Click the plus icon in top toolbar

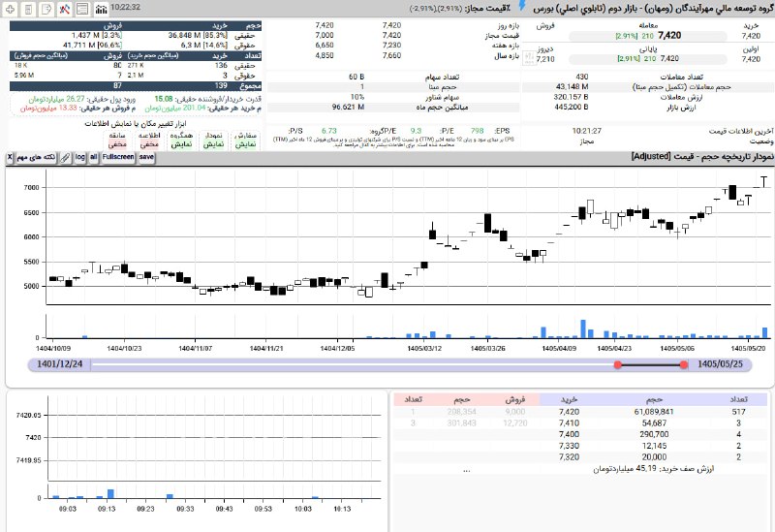pyautogui.click(x=11, y=9)
